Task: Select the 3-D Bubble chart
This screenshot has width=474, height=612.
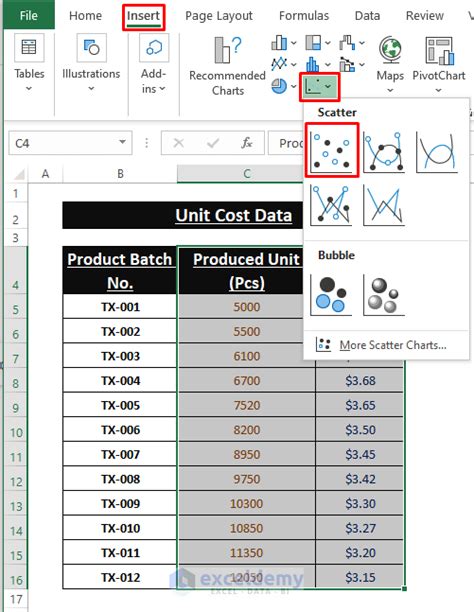Action: (x=384, y=295)
